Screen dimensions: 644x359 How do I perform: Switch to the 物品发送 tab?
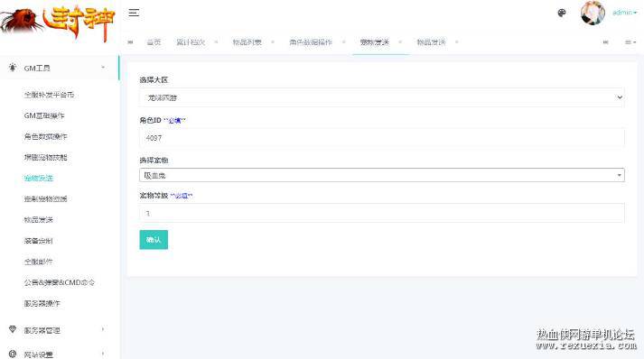point(431,42)
